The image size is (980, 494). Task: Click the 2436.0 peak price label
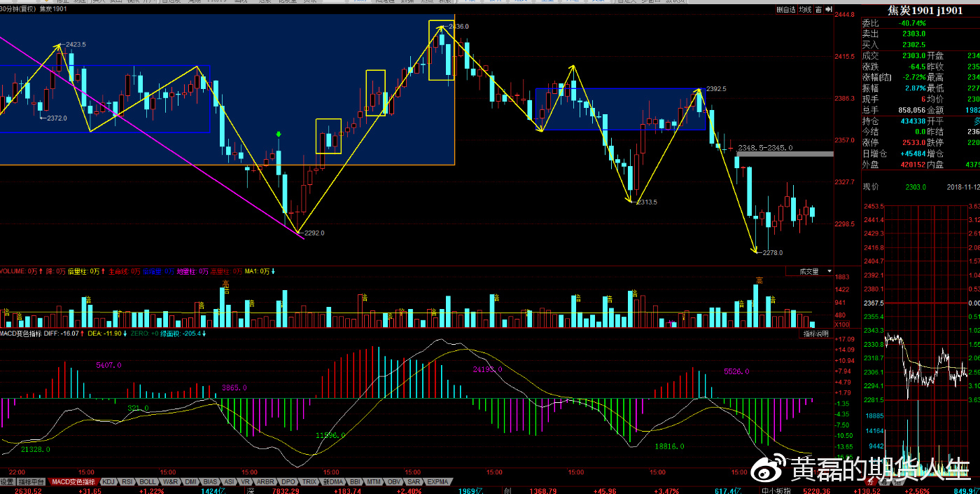coord(458,27)
